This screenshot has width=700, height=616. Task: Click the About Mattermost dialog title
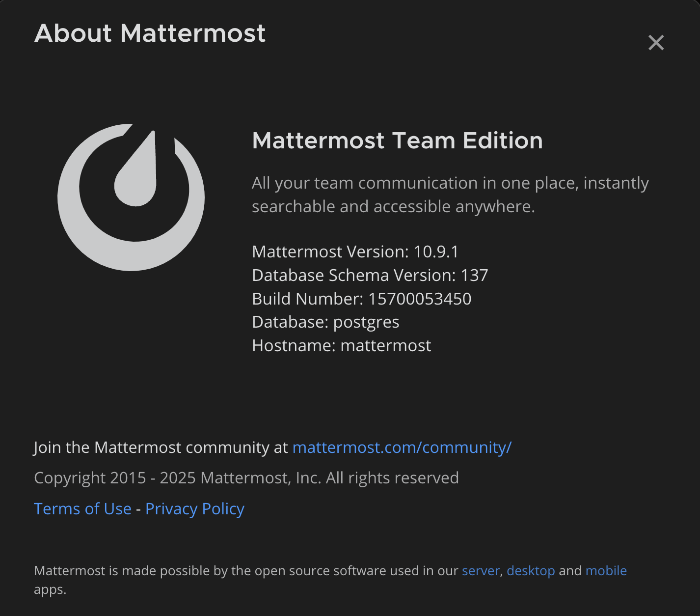(149, 33)
